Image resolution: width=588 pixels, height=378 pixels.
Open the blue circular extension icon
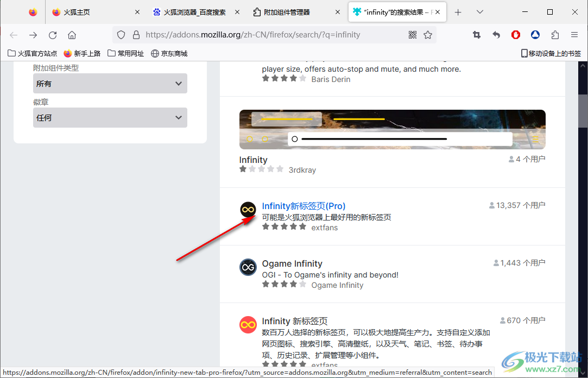(x=535, y=35)
